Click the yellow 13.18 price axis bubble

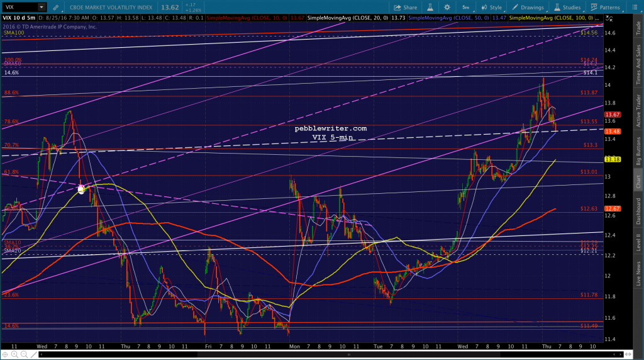click(x=613, y=159)
